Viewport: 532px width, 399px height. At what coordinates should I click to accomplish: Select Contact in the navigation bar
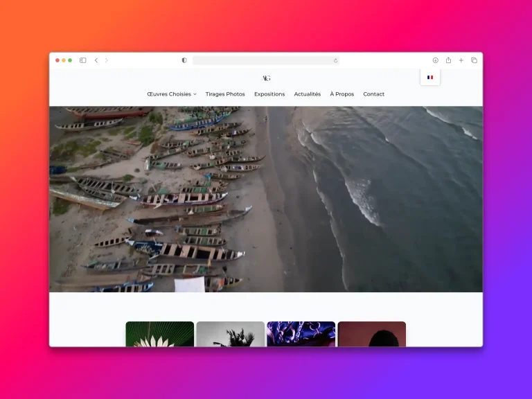[374, 94]
